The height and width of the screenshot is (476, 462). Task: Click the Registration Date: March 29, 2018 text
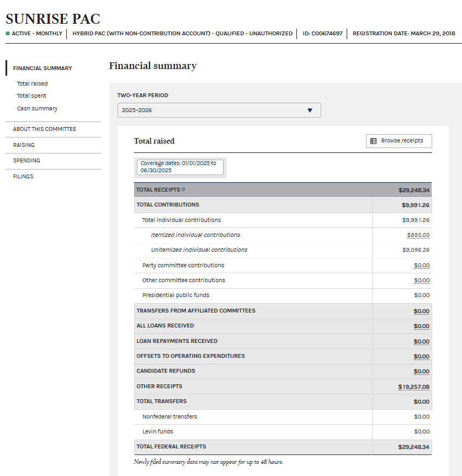(403, 33)
